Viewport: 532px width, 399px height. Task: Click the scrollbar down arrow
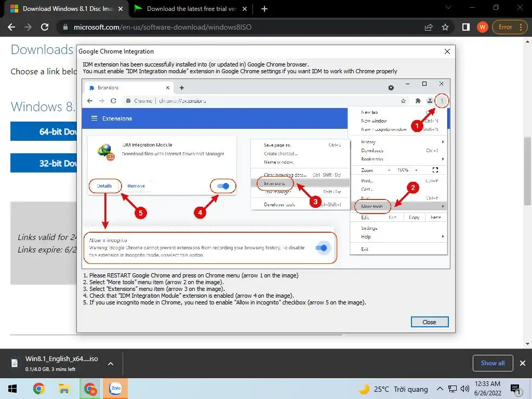527,343
